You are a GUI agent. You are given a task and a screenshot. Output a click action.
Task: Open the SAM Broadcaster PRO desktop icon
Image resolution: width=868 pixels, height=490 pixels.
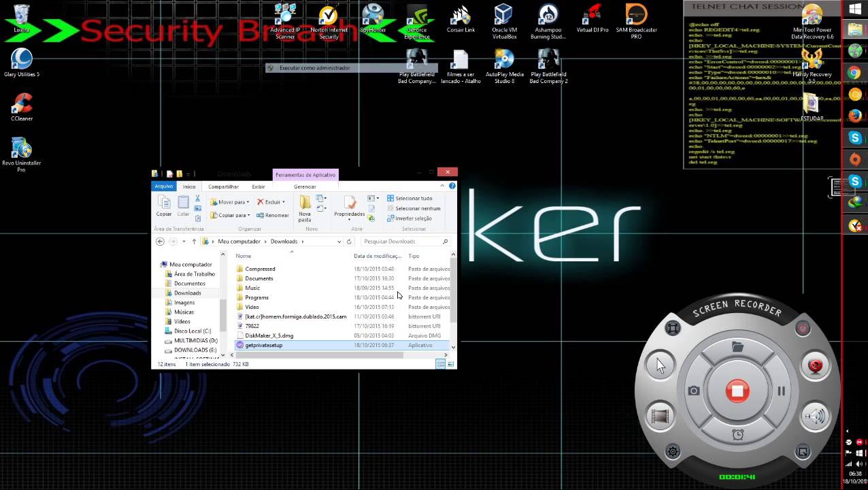pyautogui.click(x=636, y=21)
